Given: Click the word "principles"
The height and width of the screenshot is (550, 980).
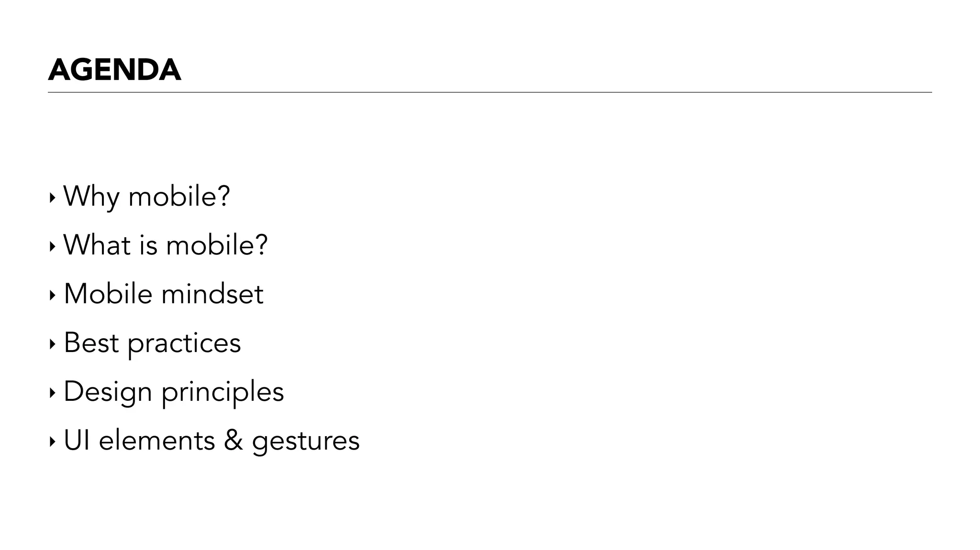Looking at the screenshot, I should (223, 393).
